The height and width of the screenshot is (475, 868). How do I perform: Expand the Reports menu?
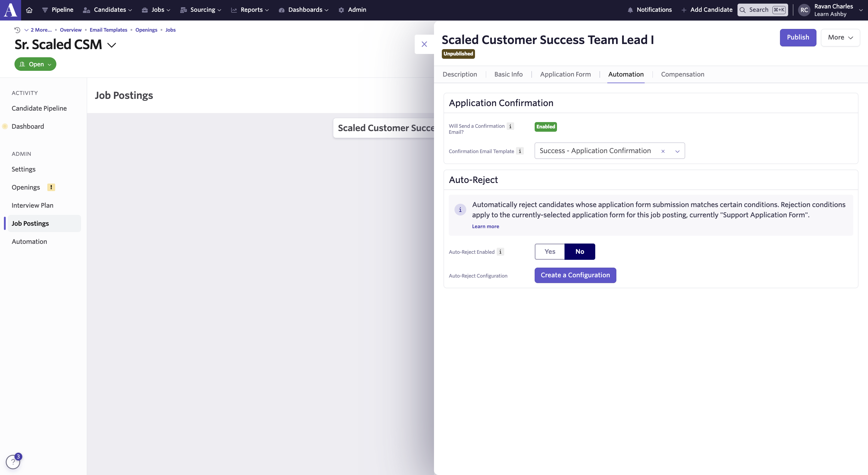(250, 10)
